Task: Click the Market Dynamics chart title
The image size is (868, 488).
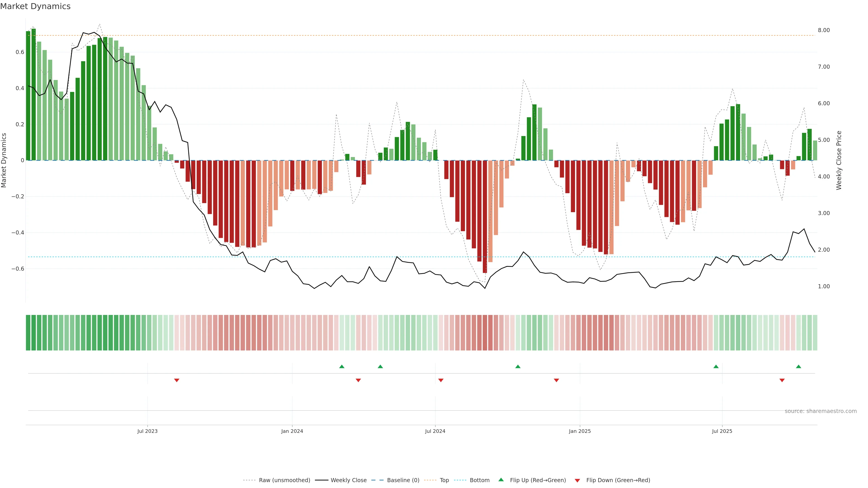Action: 35,6
